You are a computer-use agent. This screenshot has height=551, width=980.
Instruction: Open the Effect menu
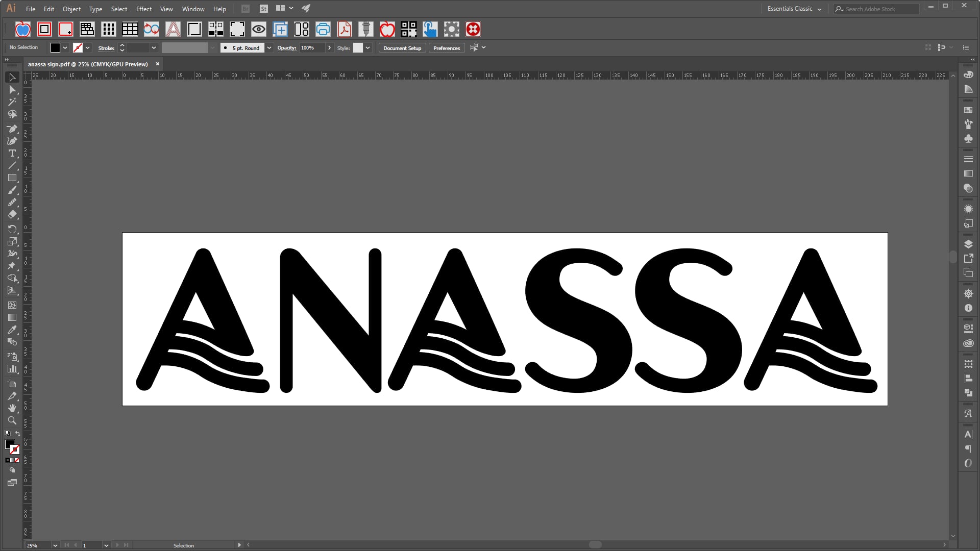144,9
